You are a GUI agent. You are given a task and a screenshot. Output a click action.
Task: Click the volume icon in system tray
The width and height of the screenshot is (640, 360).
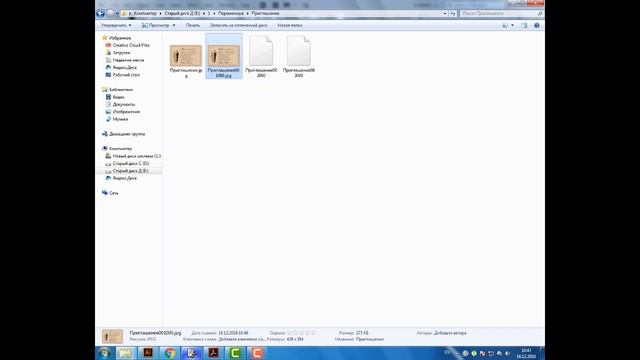click(x=507, y=353)
